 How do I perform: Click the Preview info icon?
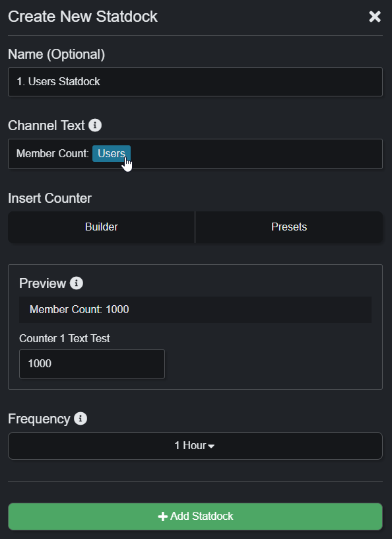77,283
